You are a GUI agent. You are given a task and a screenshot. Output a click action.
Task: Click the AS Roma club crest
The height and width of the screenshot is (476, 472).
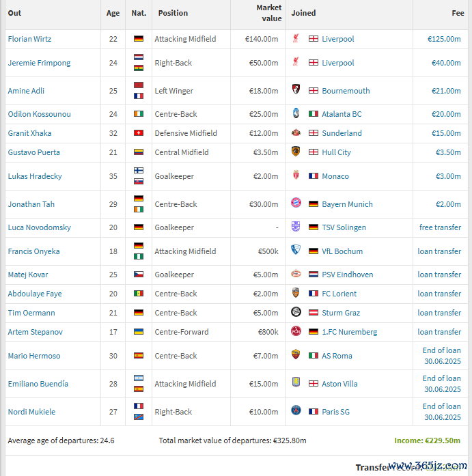(x=296, y=354)
